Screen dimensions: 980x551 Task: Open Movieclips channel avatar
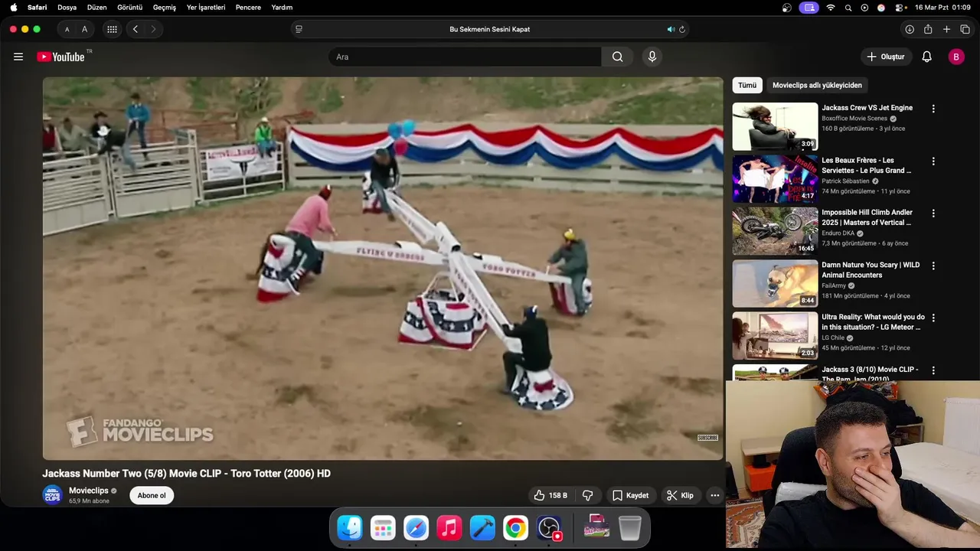click(x=52, y=495)
